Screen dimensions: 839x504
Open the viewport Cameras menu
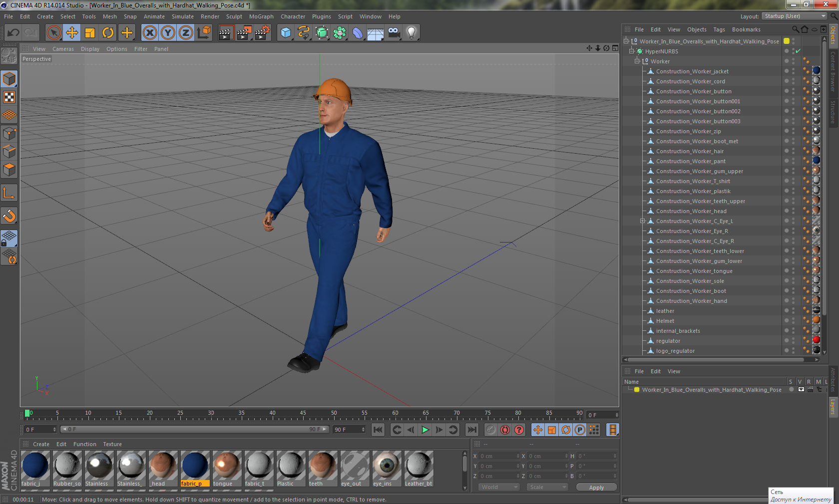tap(63, 49)
